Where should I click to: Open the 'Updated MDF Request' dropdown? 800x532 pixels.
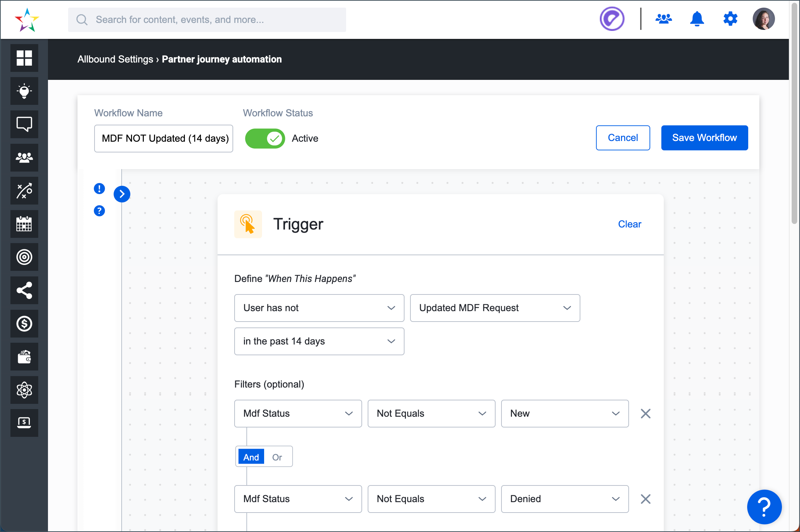pos(495,308)
